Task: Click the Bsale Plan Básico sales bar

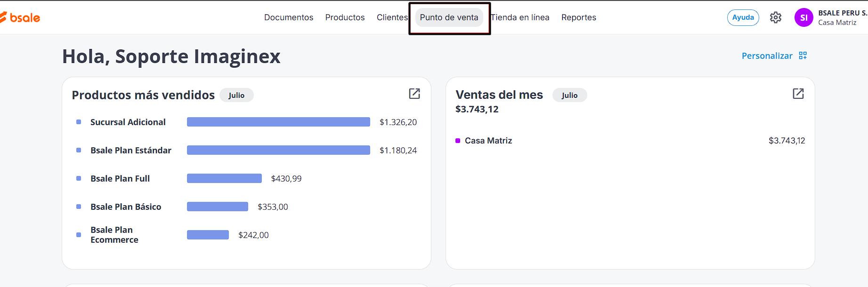Action: click(x=218, y=207)
